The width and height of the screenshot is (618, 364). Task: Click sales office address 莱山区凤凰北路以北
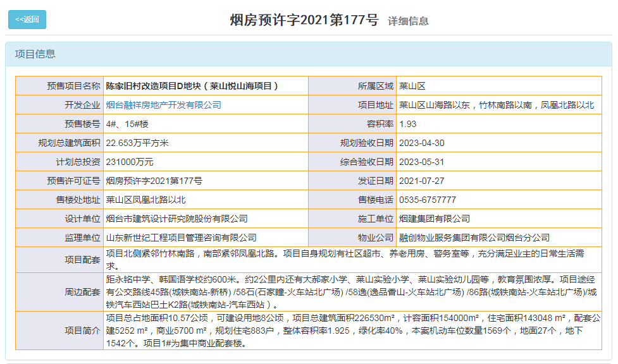[x=145, y=199]
